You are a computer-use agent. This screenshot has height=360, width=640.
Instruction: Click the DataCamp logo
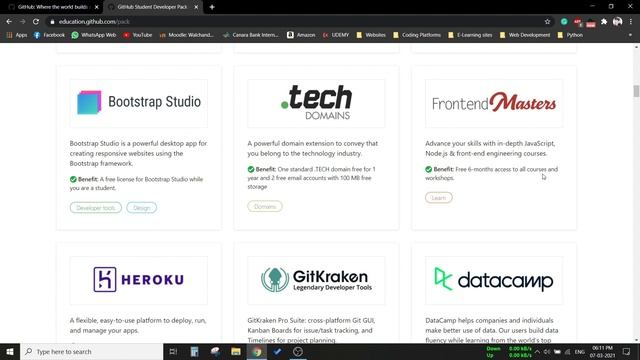494,280
